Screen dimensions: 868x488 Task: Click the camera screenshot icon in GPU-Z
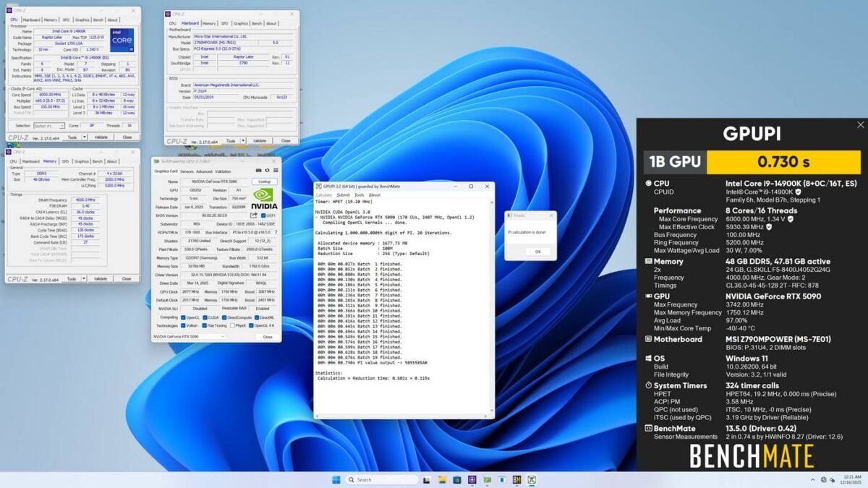(258, 169)
